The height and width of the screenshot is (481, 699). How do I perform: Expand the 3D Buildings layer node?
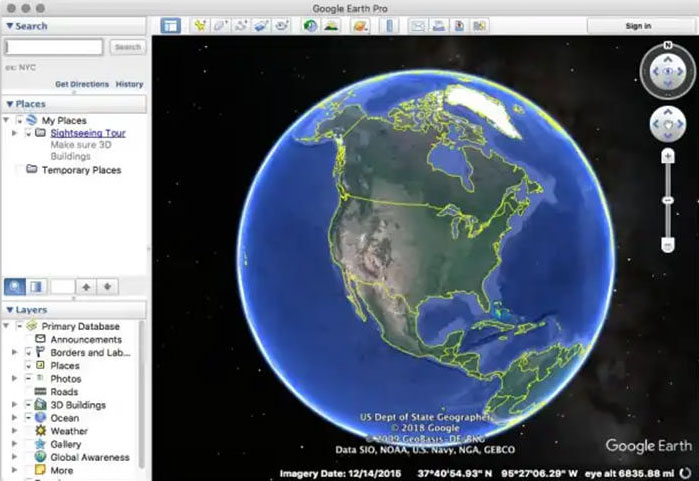pyautogui.click(x=14, y=405)
